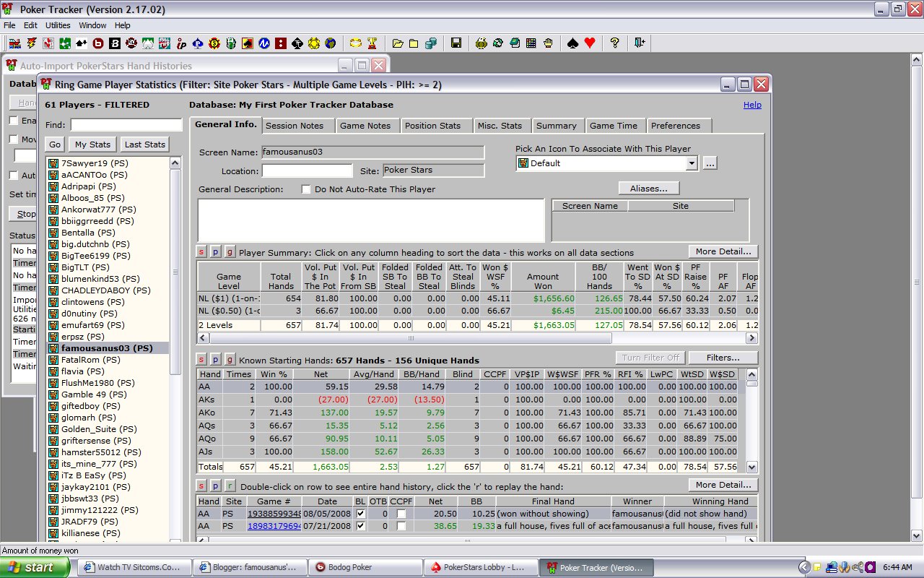Toggle the 'g' button beside Known Starting Hands
The height and width of the screenshot is (578, 924).
230,359
